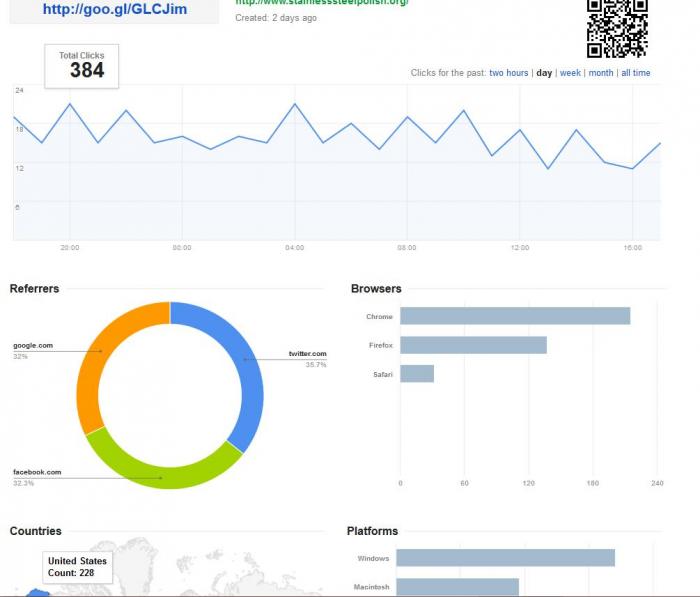Click the 20:00 axis label on chart

pyautogui.click(x=70, y=248)
